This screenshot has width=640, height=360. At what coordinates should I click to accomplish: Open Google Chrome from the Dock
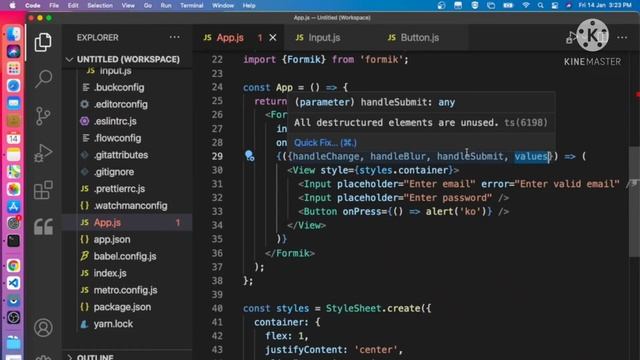pyautogui.click(x=13, y=266)
